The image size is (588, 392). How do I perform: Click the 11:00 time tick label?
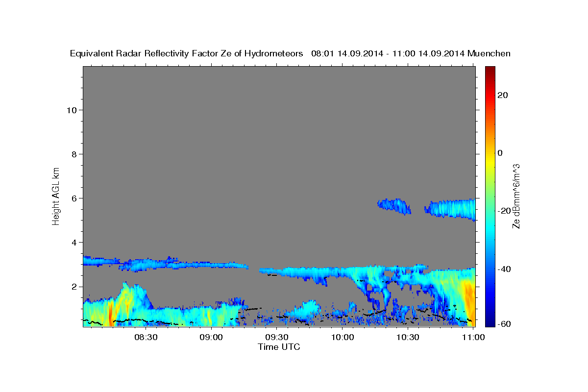(473, 337)
